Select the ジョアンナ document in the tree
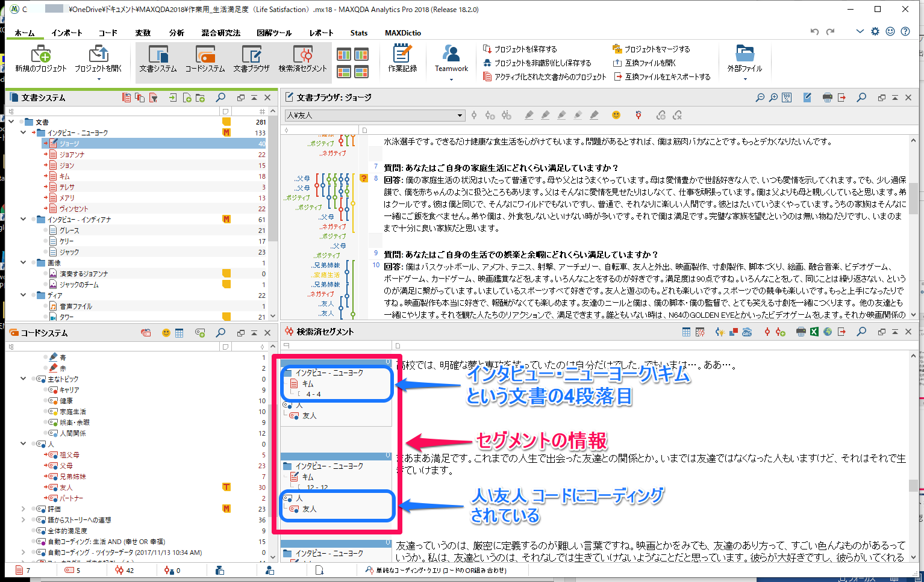This screenshot has width=924, height=582. pos(72,155)
